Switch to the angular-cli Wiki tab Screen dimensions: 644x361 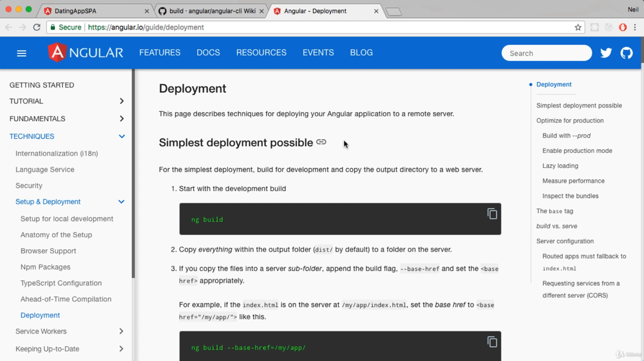click(x=211, y=11)
